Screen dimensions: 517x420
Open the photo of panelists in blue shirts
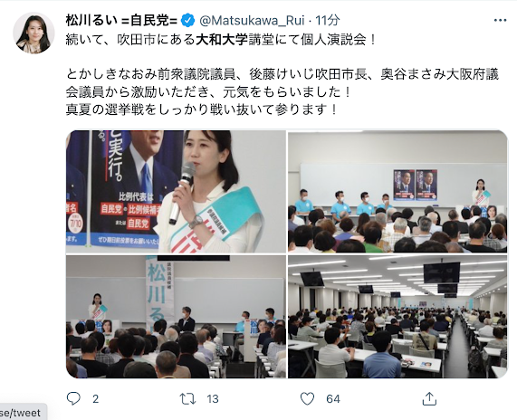point(397,192)
